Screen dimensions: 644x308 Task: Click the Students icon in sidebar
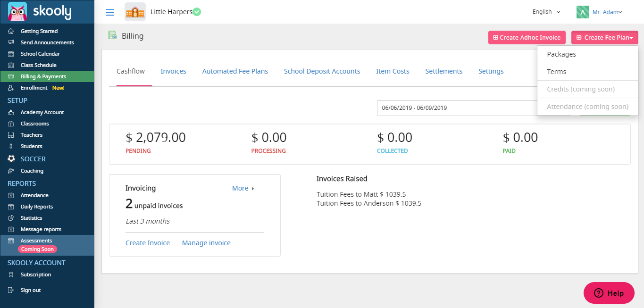[x=11, y=146]
